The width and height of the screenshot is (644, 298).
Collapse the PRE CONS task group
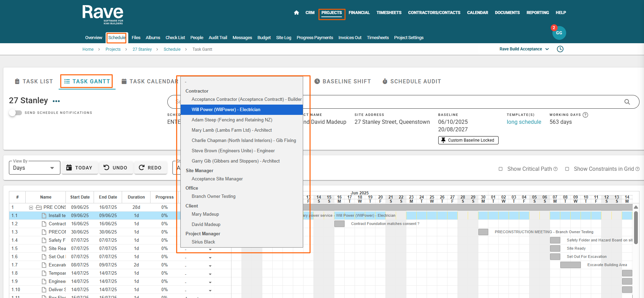pos(31,207)
